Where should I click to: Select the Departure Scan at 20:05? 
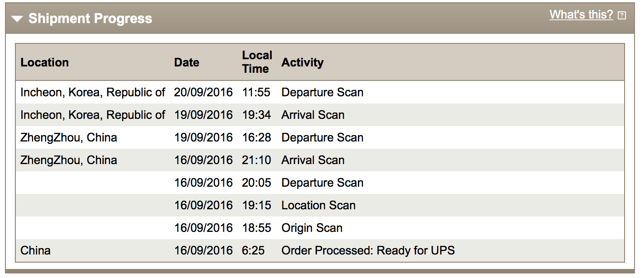tap(322, 183)
